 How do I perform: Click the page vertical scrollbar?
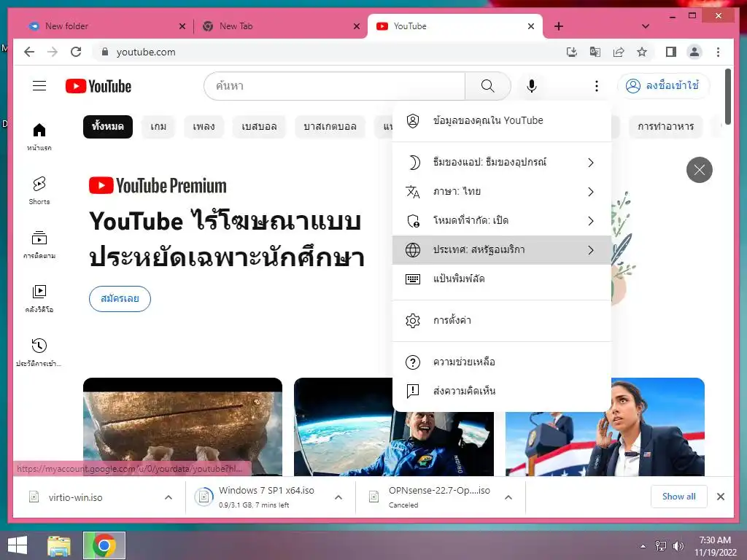point(727,97)
